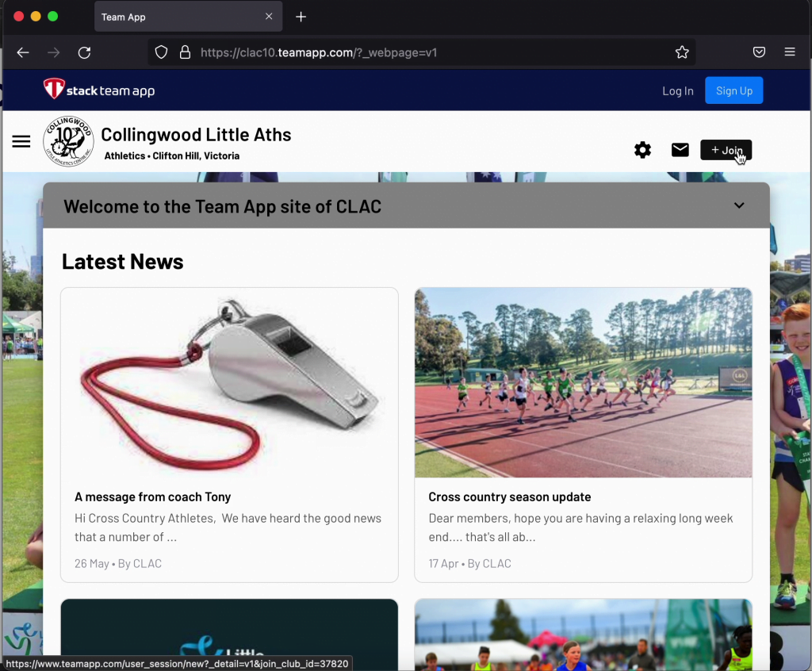Click the green macOS fullscreen button
The width and height of the screenshot is (812, 671).
coord(53,16)
